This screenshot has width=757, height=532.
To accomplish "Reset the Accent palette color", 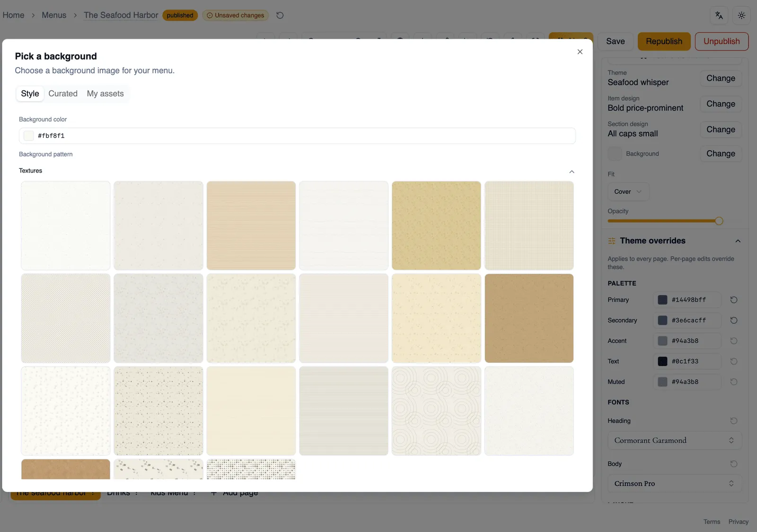I will (734, 341).
